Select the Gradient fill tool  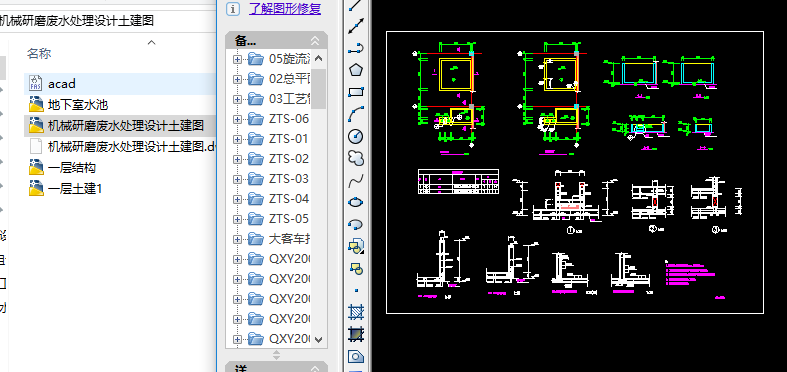[x=356, y=334]
